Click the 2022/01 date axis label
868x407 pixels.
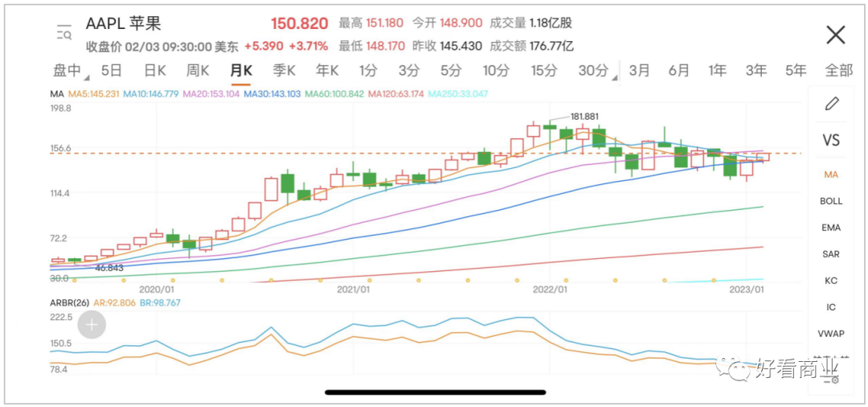tap(549, 289)
